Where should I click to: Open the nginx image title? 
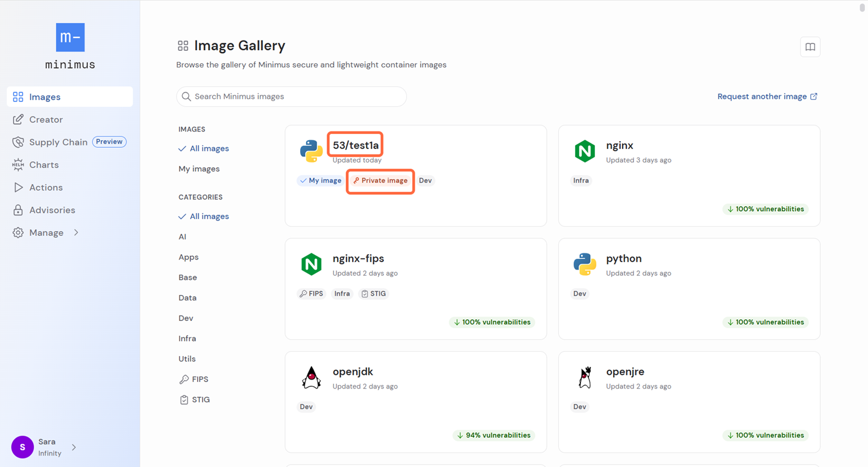pos(620,145)
